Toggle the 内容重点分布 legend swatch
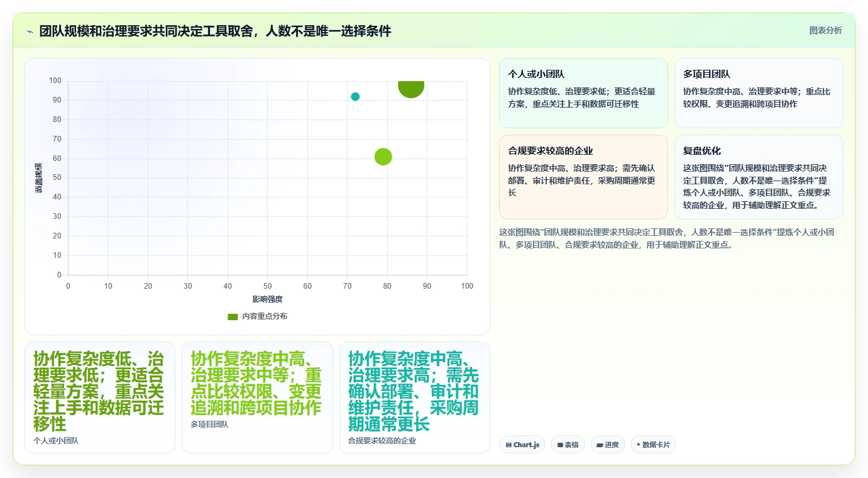Screen dimensions: 868x478 pyautogui.click(x=233, y=316)
